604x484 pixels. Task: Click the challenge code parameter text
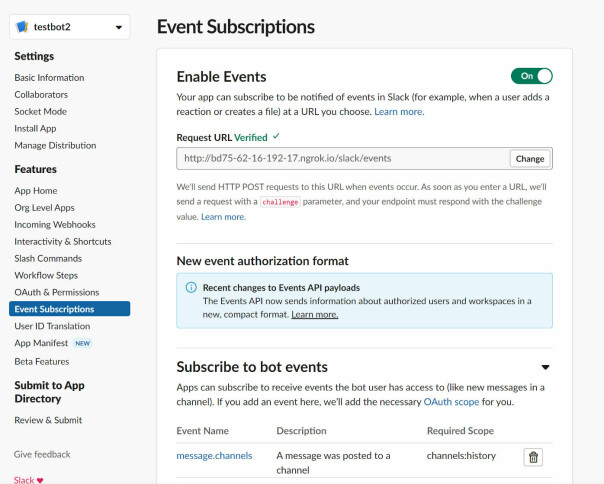point(280,202)
